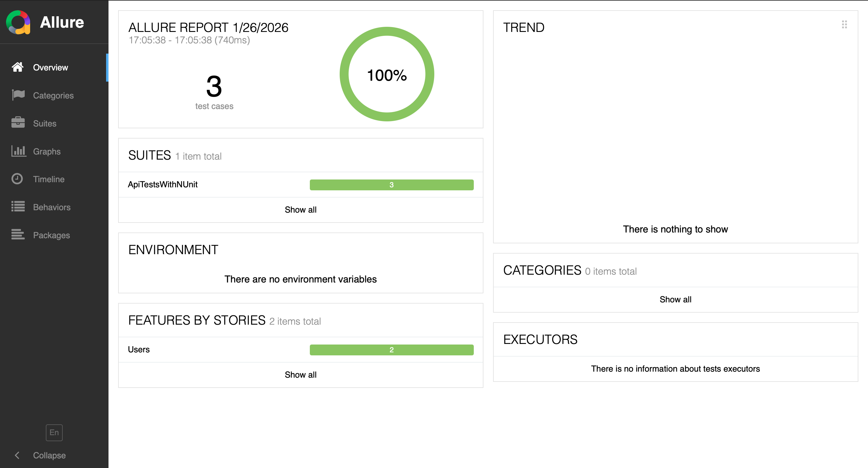Click 'no information about tests executors' text
This screenshot has width=868, height=468.
[675, 369]
